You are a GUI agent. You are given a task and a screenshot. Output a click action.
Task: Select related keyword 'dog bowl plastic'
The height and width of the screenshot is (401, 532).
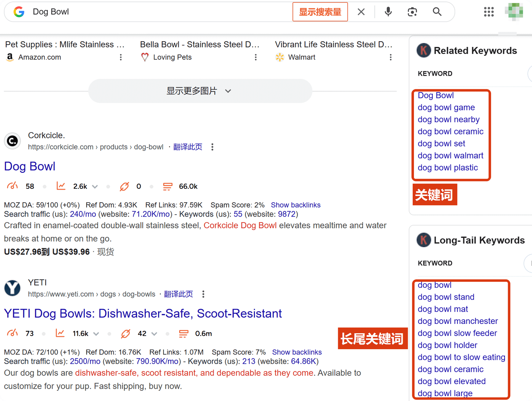448,167
